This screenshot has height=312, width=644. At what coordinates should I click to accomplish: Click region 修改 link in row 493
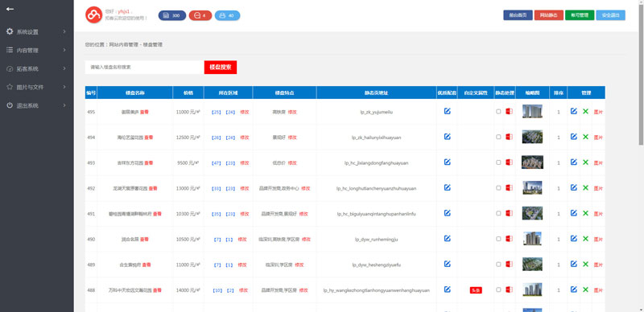coord(245,163)
